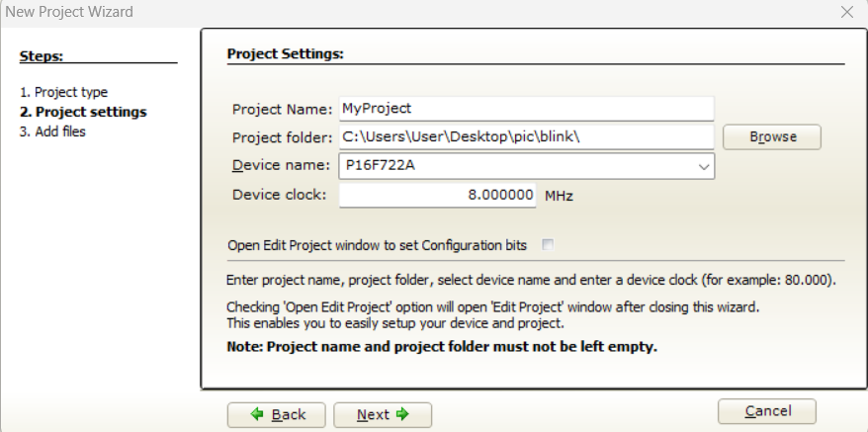Click the 'Open Edit Project window' checkbox label
The width and height of the screenshot is (868, 432).
(x=377, y=245)
